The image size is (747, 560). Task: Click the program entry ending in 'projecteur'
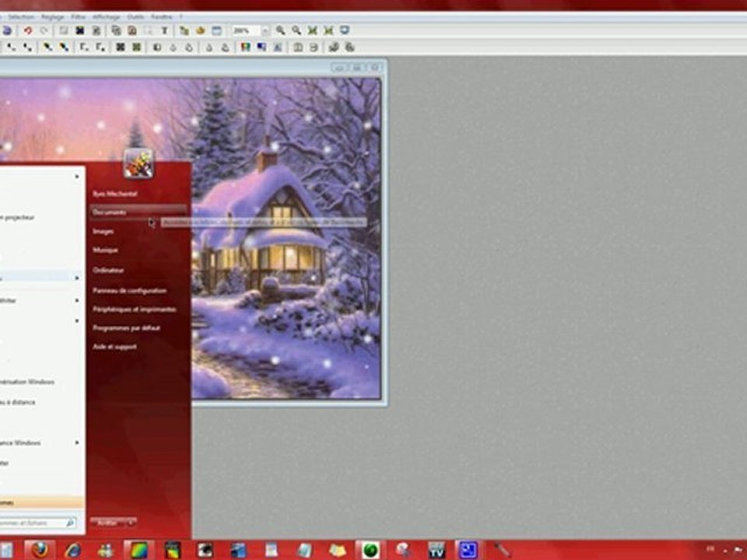pyautogui.click(x=17, y=217)
